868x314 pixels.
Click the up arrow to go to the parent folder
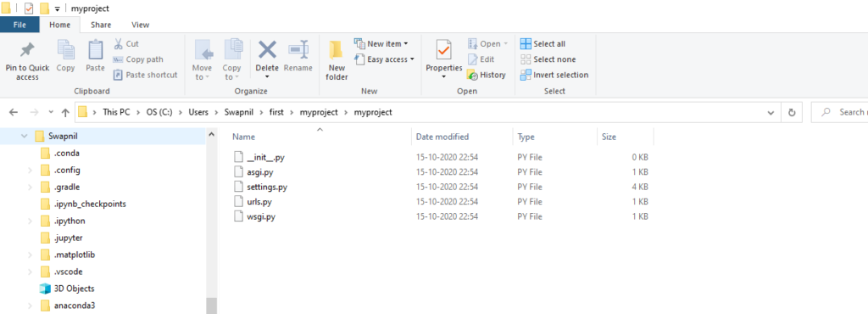(x=65, y=112)
